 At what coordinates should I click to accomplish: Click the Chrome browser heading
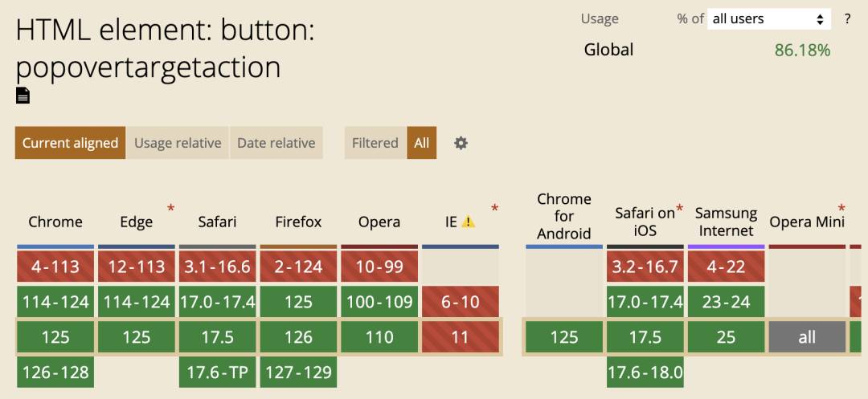click(55, 222)
